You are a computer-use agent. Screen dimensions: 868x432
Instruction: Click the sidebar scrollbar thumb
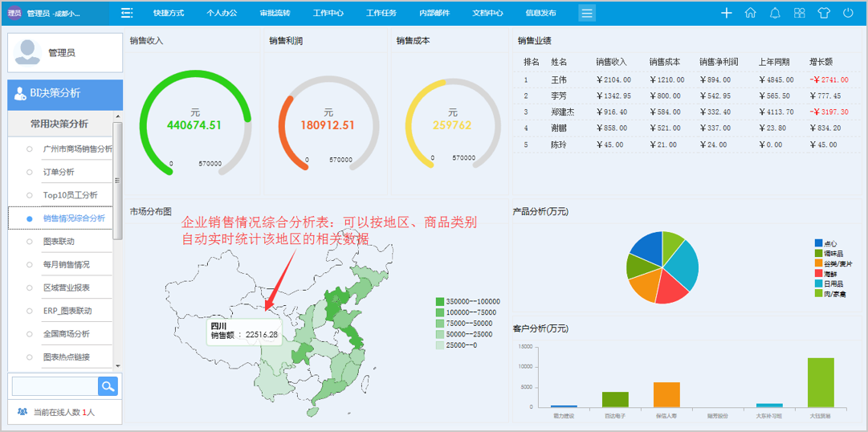[117, 181]
